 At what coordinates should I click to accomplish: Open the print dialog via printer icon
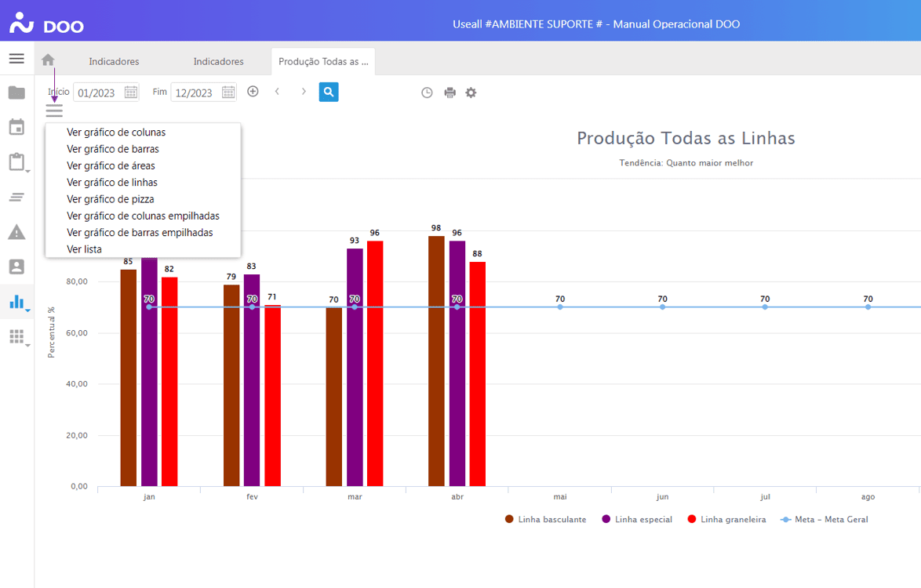tap(450, 92)
